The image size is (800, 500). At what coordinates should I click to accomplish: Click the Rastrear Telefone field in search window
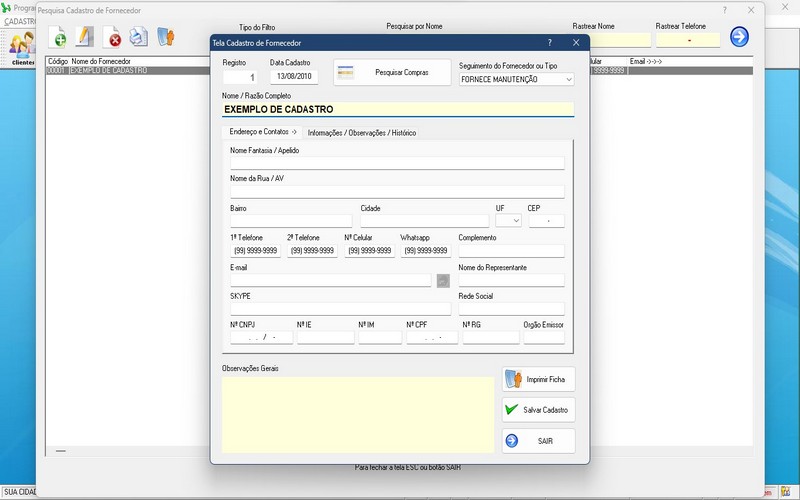tap(688, 40)
